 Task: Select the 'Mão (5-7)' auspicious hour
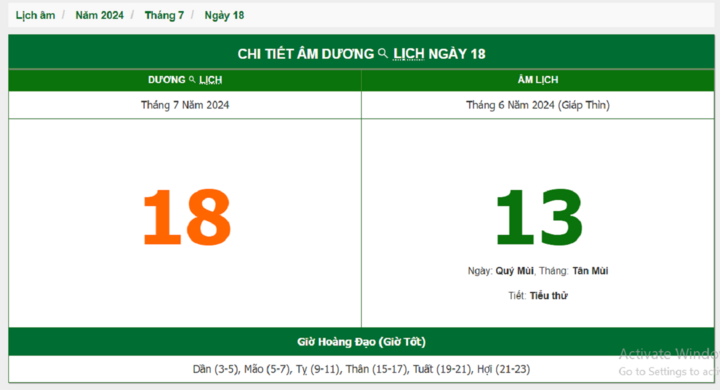(x=266, y=369)
